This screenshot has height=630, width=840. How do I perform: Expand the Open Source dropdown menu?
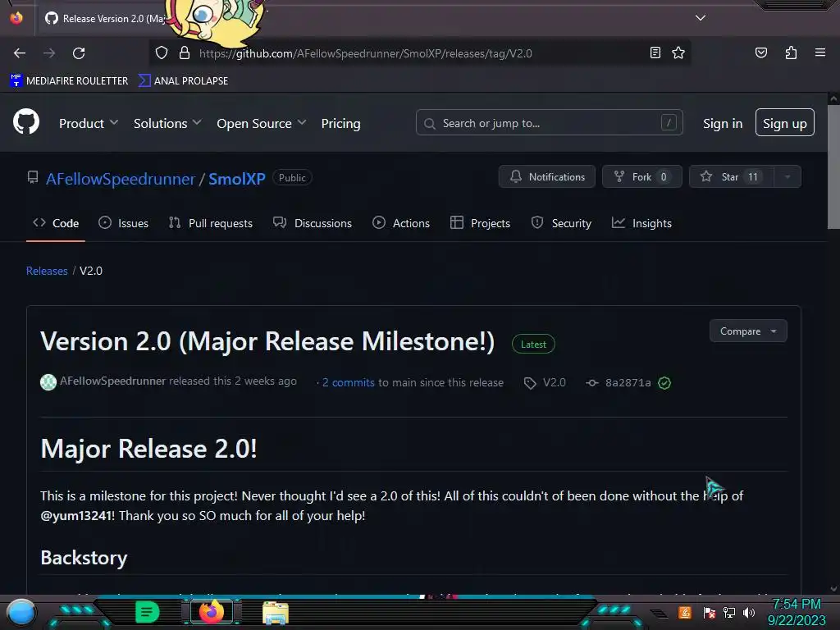pyautogui.click(x=262, y=124)
